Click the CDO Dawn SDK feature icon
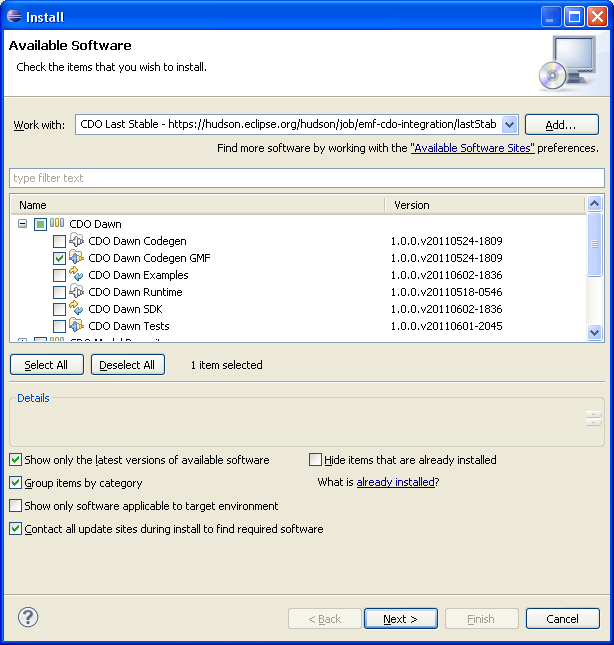This screenshot has height=645, width=614. (76, 308)
